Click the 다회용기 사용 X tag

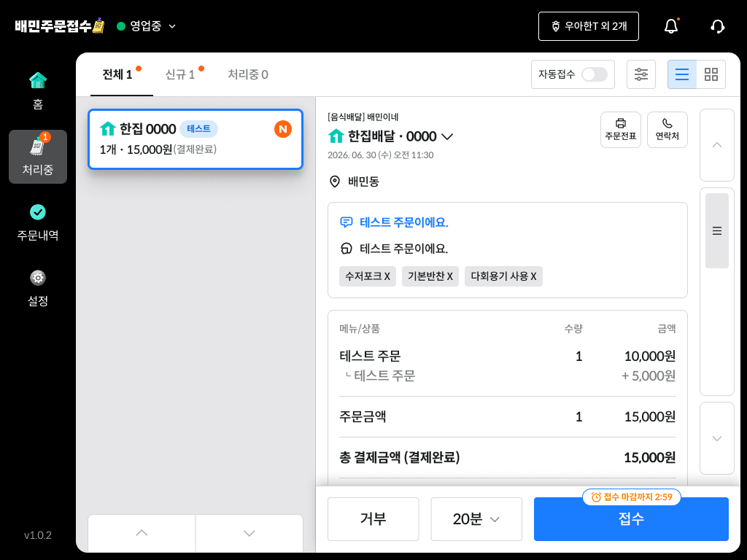pyautogui.click(x=503, y=276)
